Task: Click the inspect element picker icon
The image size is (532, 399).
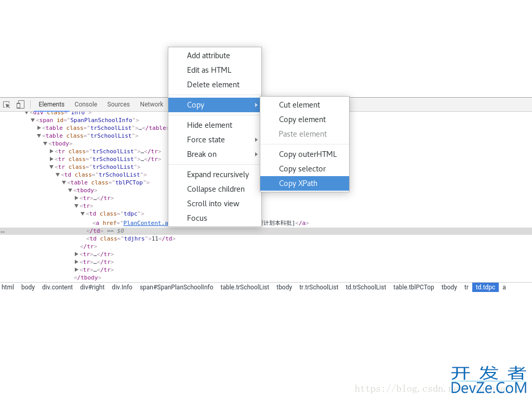Action: [7, 104]
